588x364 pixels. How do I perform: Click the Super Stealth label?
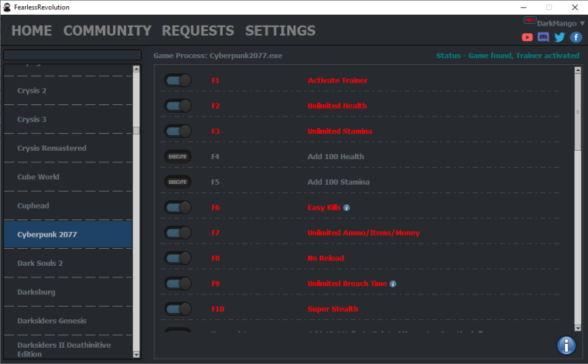tap(333, 309)
